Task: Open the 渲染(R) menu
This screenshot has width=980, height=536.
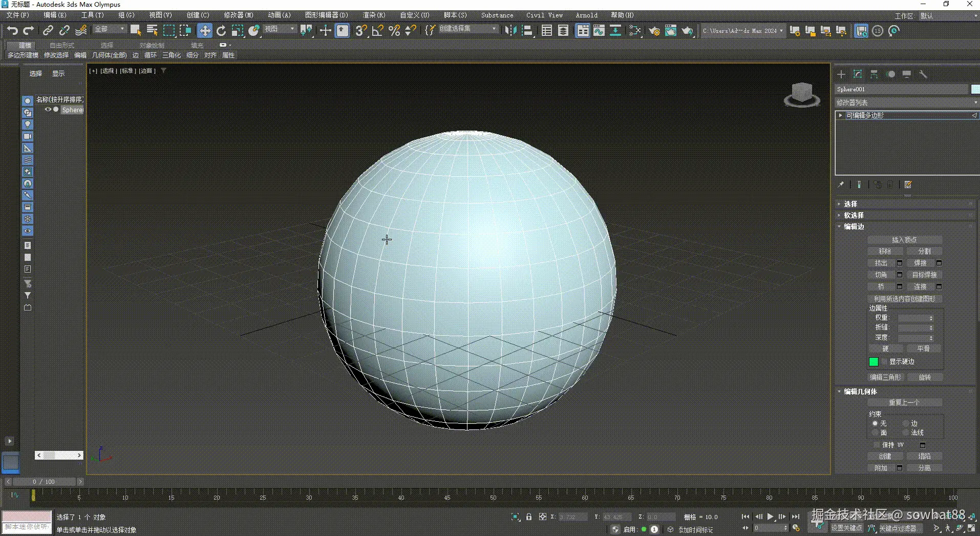Action: (x=374, y=15)
